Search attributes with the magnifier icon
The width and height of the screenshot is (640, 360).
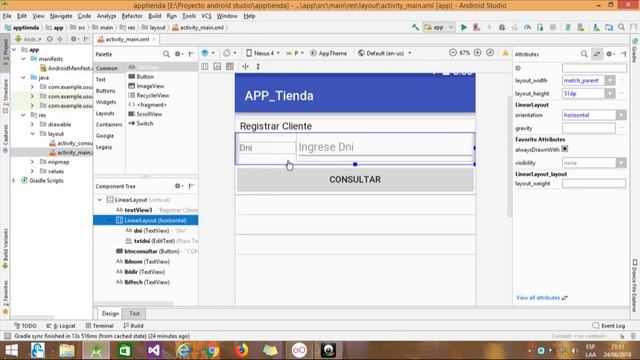coord(584,54)
